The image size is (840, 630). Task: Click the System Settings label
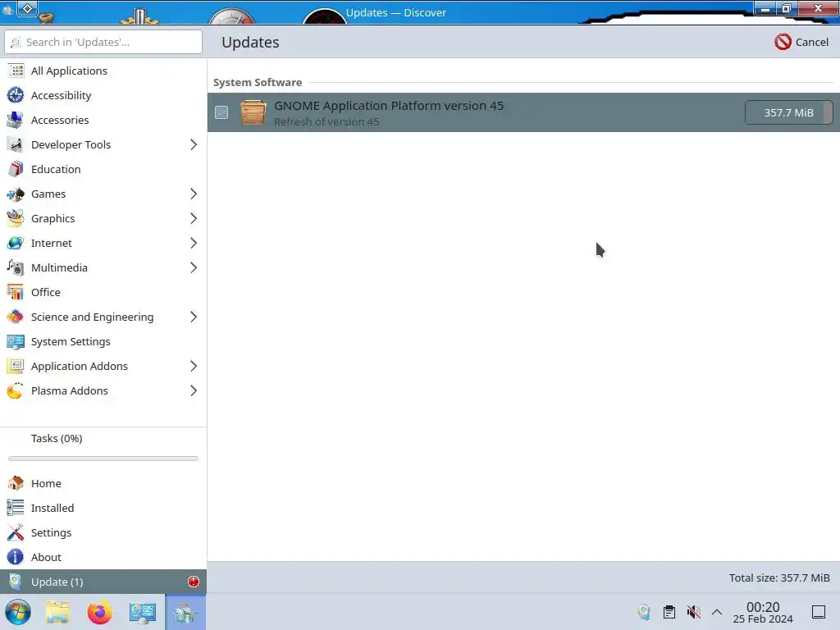coord(71,342)
